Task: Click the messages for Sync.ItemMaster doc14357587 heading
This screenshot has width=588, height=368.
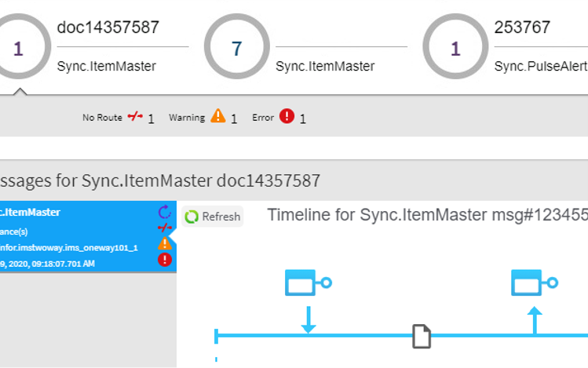Action: [160, 180]
